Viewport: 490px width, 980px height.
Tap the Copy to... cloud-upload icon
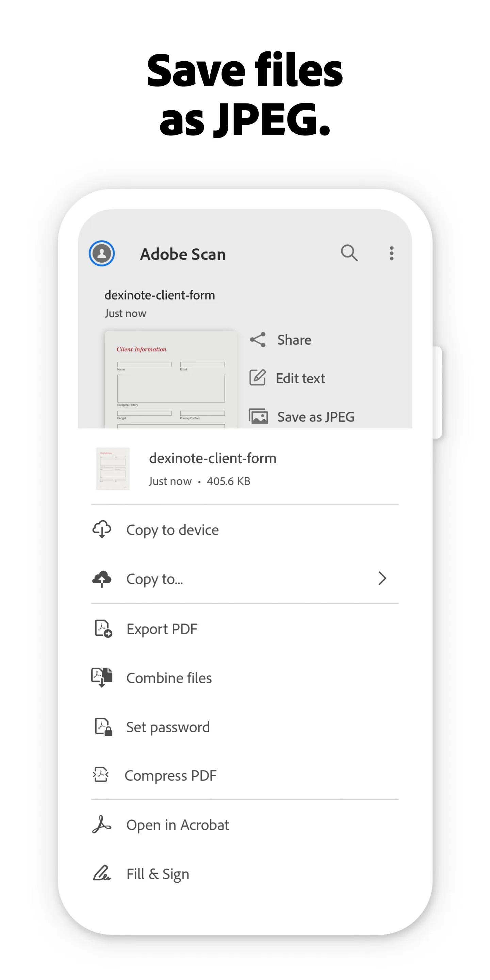[x=102, y=579]
